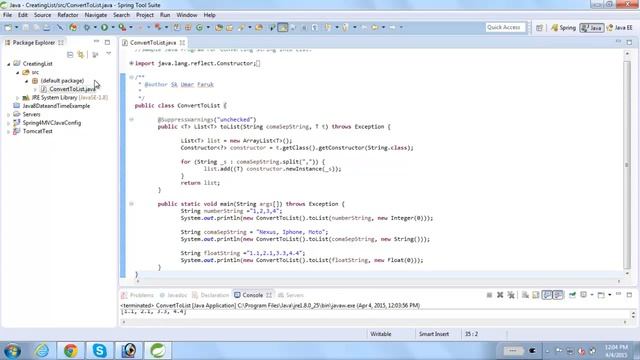Screen dimensions: 640x360
Task: Click Smart Insert in status bar
Action: pyautogui.click(x=434, y=334)
